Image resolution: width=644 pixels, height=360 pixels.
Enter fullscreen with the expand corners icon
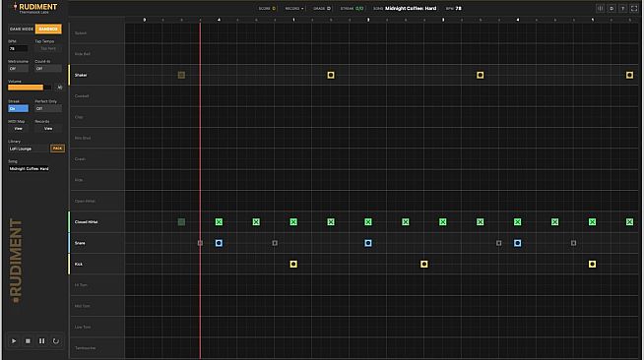tap(634, 8)
